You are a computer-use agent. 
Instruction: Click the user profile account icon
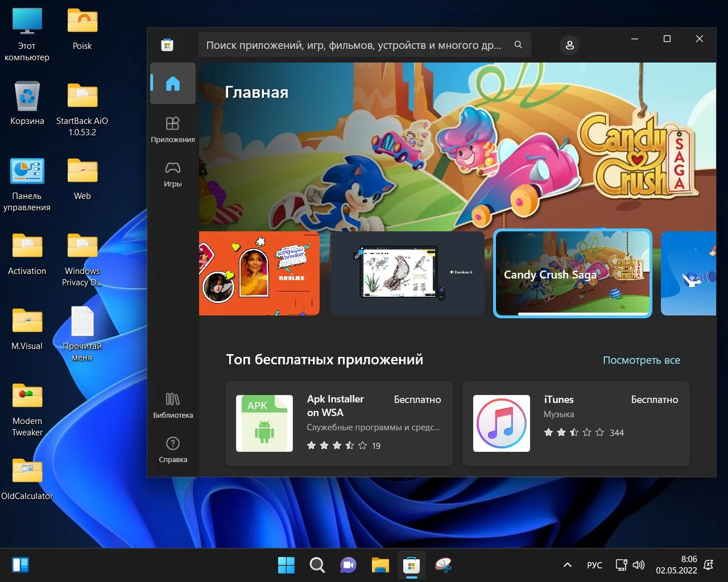pyautogui.click(x=569, y=45)
